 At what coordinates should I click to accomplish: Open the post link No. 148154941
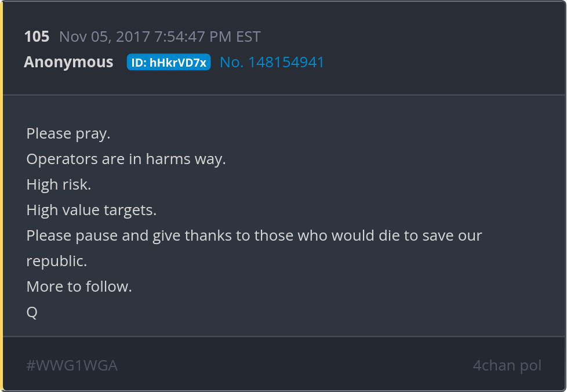[271, 62]
